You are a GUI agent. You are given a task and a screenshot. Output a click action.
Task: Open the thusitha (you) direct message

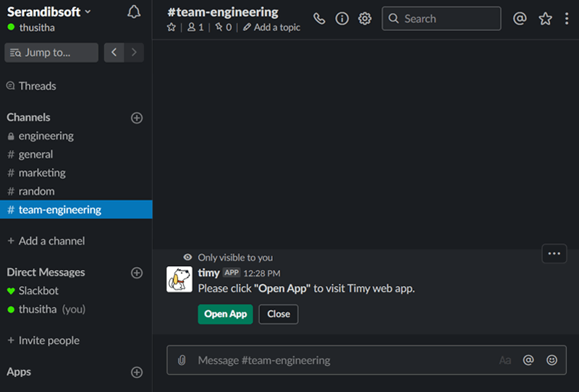coord(76,309)
